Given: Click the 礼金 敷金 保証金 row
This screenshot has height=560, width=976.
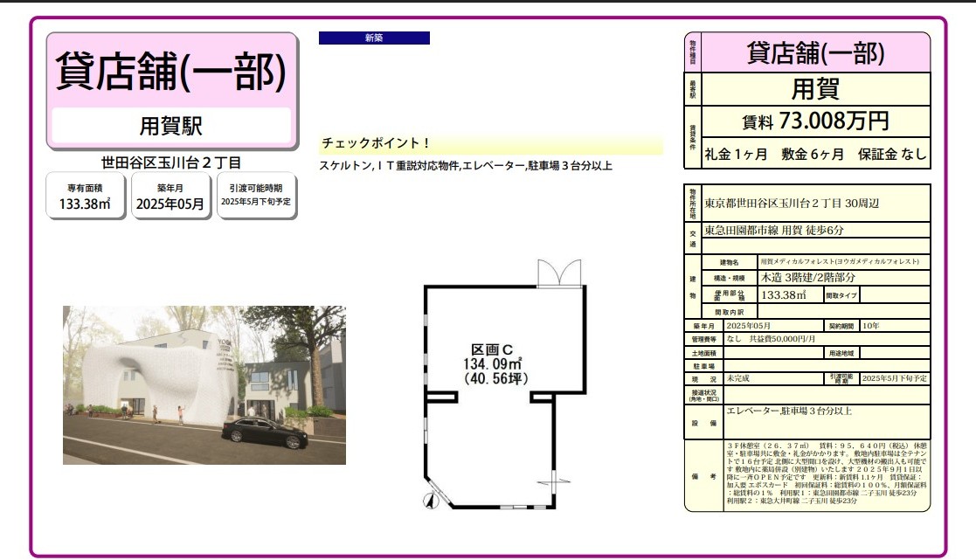Looking at the screenshot, I should pyautogui.click(x=814, y=155).
